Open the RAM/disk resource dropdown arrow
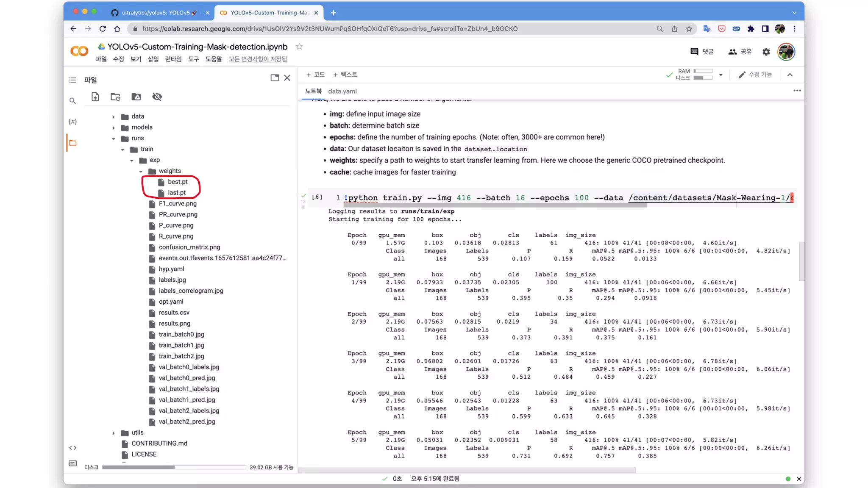The width and height of the screenshot is (868, 488). pyautogui.click(x=721, y=75)
